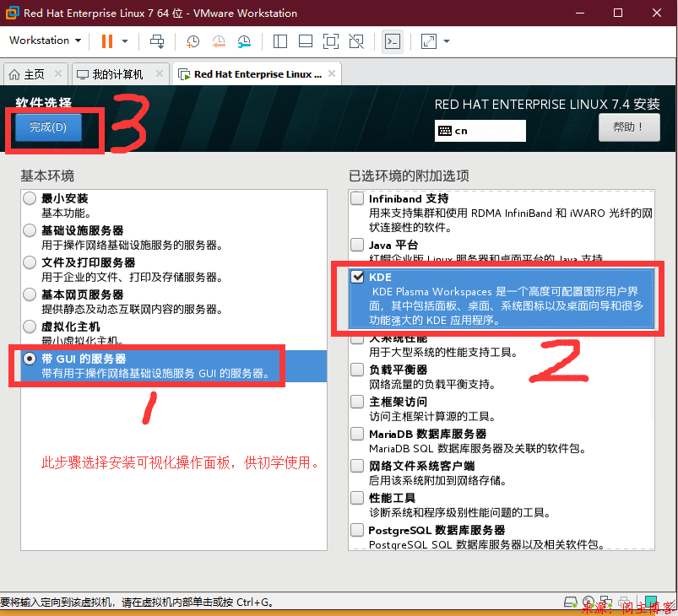Click the monitor icon on 我的计算机 tab
This screenshot has height=616, width=678.
(83, 75)
